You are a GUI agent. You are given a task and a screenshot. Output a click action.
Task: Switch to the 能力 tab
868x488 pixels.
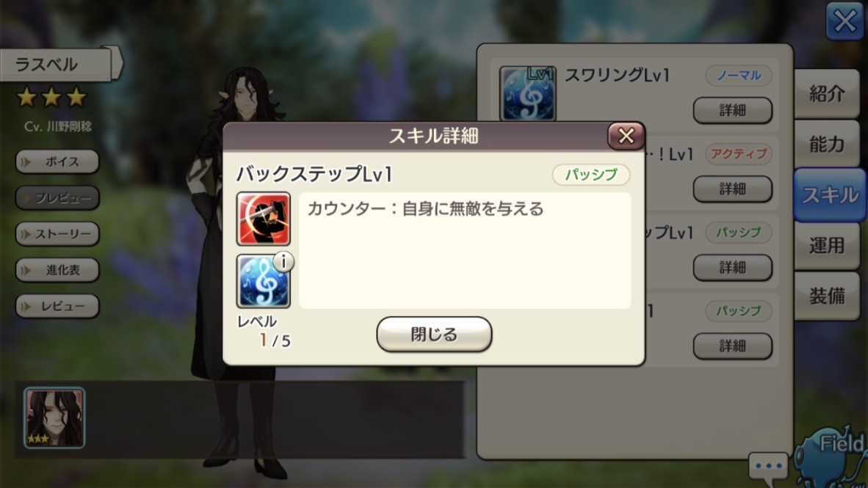tap(827, 144)
